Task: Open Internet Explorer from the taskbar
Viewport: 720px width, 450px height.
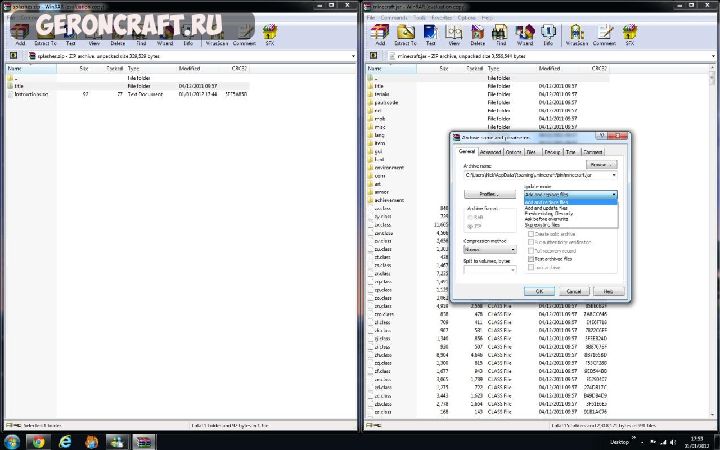Action: [x=65, y=442]
